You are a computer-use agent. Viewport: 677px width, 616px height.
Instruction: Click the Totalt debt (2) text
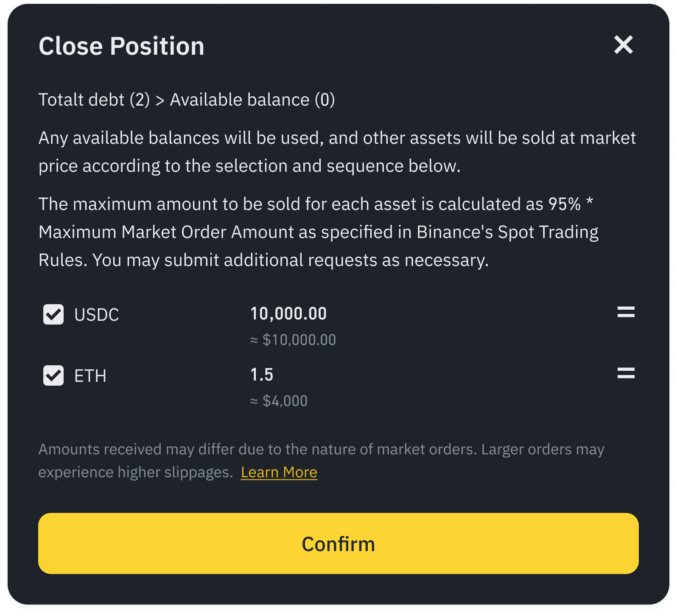tap(94, 100)
